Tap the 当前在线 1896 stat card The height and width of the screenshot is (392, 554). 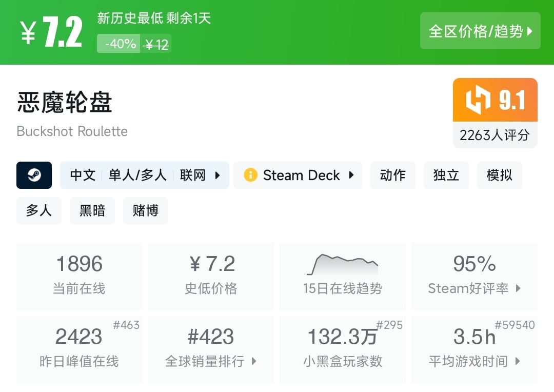coord(79,276)
